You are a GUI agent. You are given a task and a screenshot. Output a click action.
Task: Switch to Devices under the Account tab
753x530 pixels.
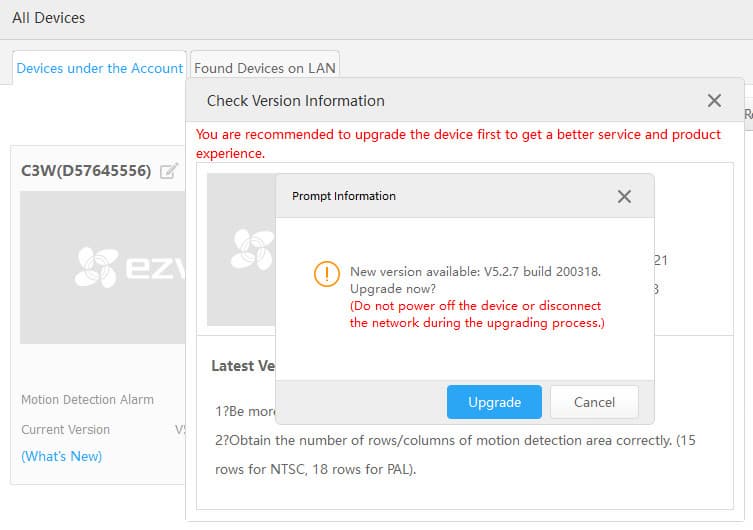pos(100,68)
